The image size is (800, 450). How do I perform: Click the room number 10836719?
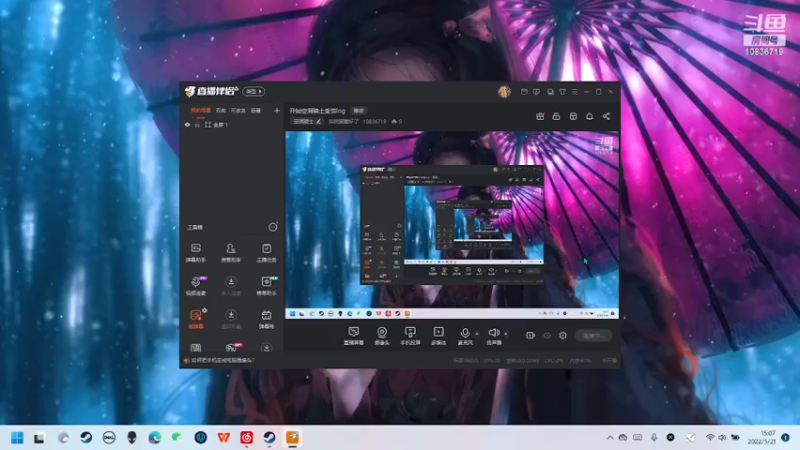tap(374, 121)
